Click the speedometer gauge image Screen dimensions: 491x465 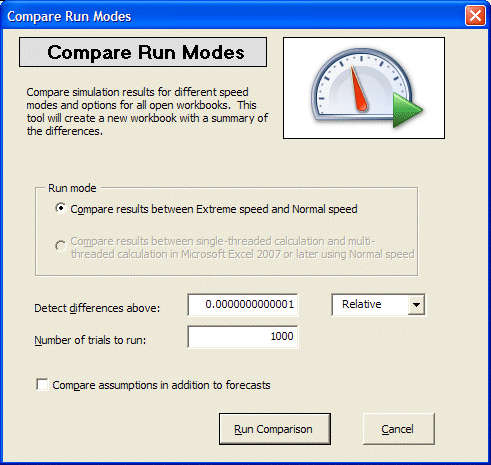tap(364, 88)
